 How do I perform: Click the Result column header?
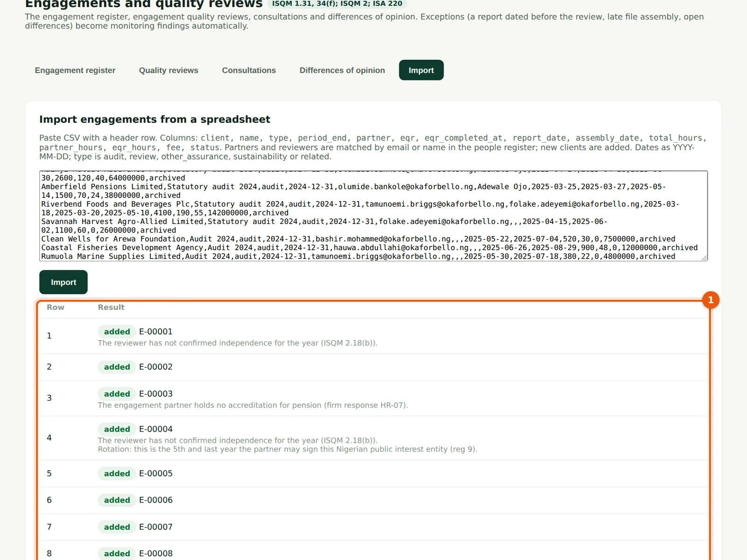point(111,307)
